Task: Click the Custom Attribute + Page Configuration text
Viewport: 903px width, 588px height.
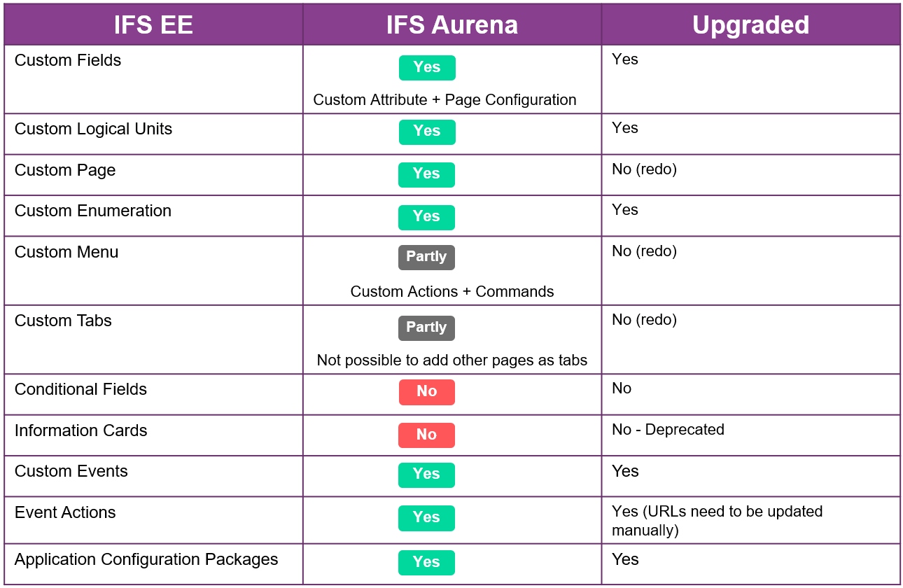Action: 444,100
